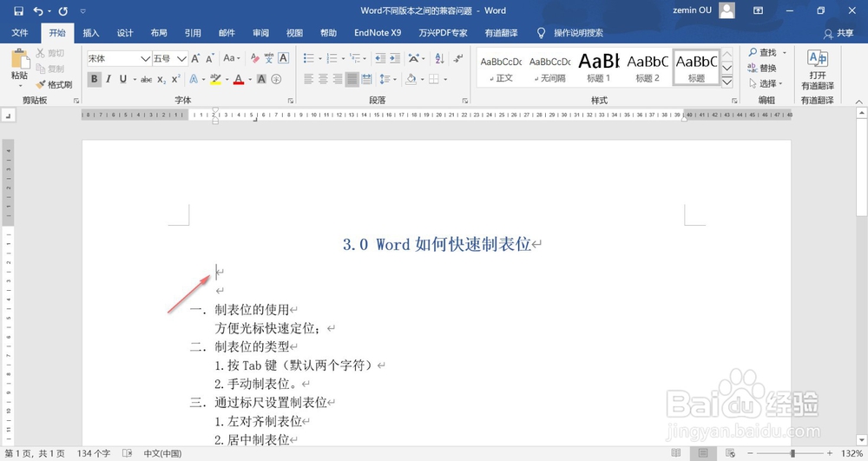Switch to Insert (插入) tab
Screen dimensions: 868x461
[x=91, y=33]
